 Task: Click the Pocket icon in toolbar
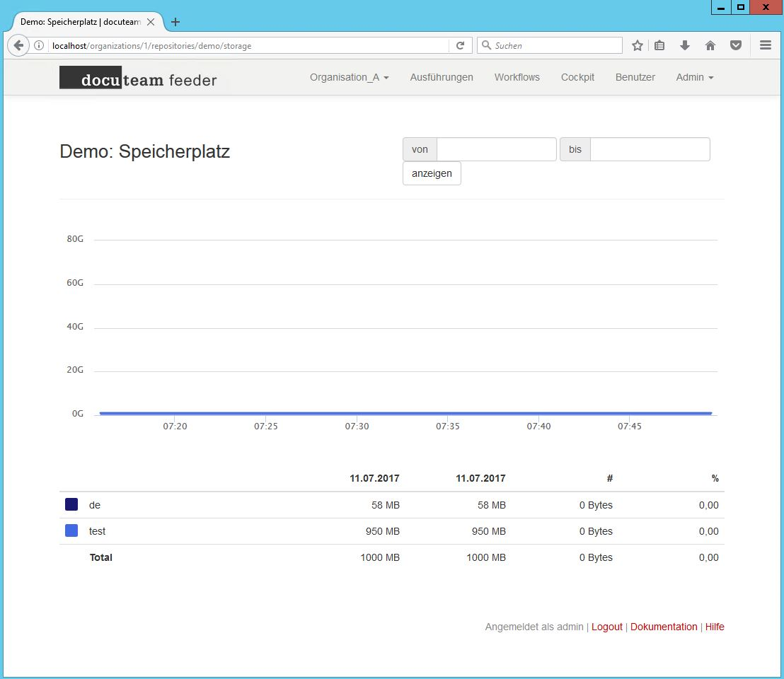pos(736,45)
